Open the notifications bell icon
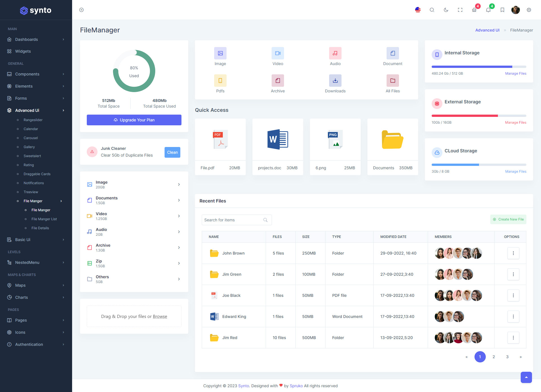This screenshot has height=392, width=541. pyautogui.click(x=488, y=10)
